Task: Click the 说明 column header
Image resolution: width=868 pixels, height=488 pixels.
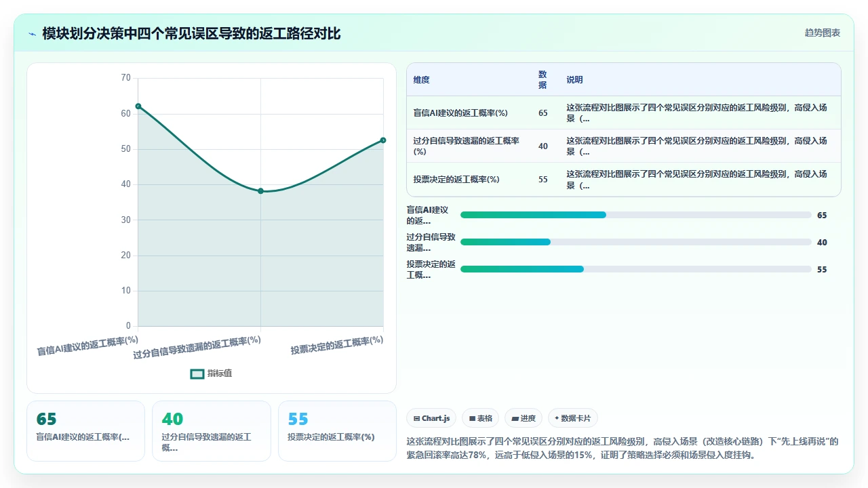Action: 574,79
